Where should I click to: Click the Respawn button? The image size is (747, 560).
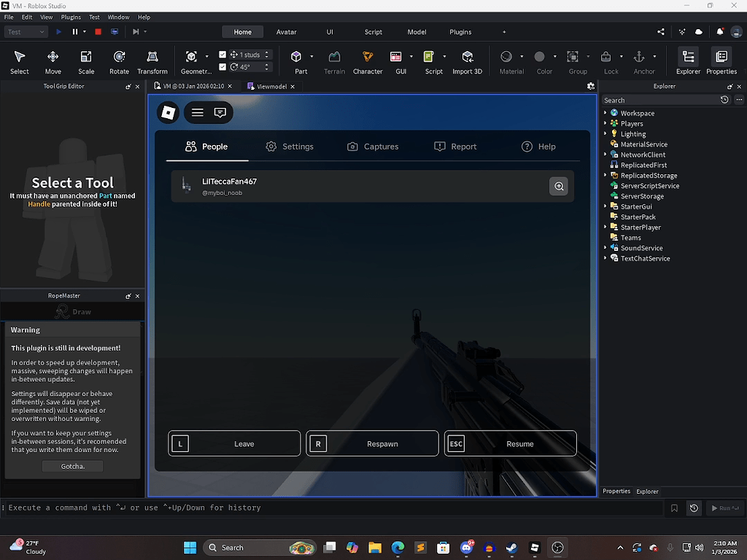(x=372, y=443)
